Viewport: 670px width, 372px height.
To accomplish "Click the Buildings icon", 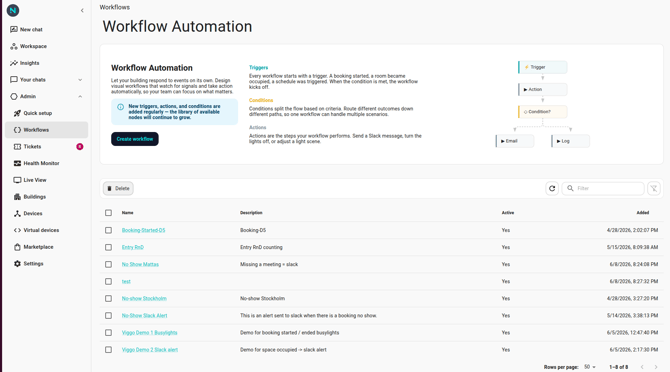I will click(x=17, y=197).
